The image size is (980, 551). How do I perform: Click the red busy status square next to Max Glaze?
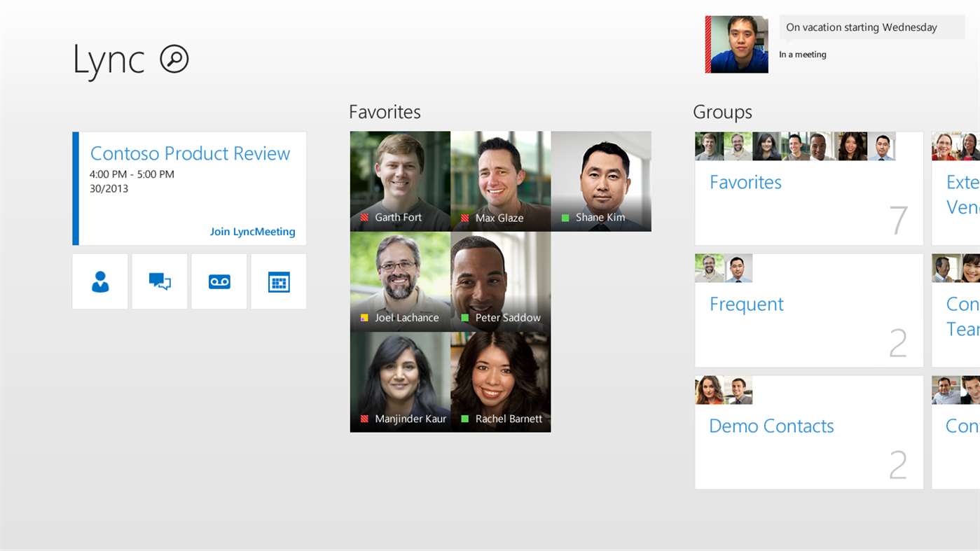pos(464,218)
